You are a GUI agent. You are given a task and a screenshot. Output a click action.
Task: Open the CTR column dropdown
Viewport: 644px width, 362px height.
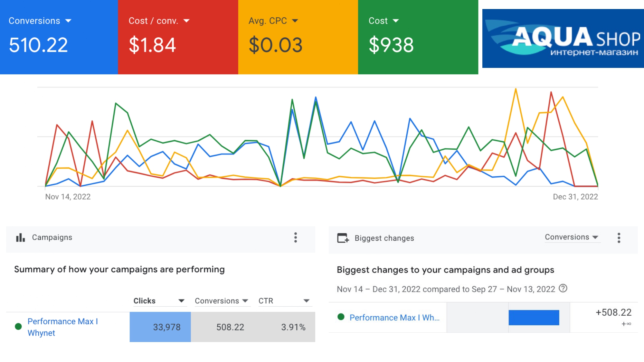click(x=306, y=301)
